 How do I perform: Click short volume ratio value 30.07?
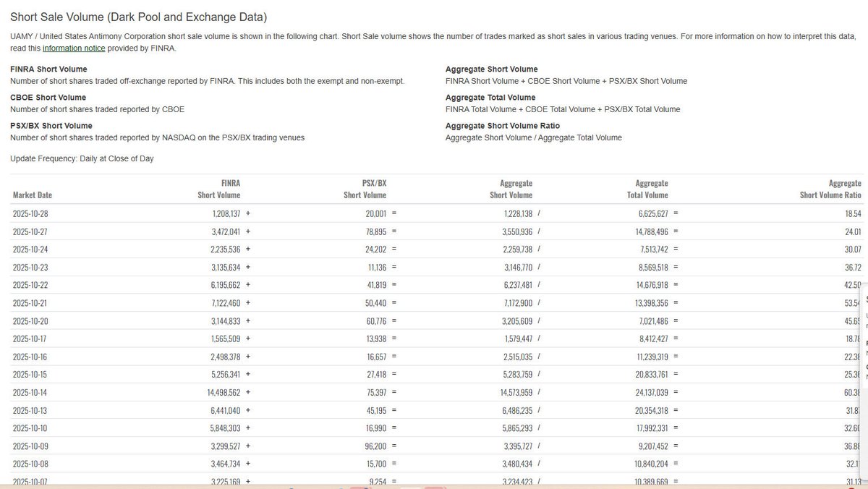coord(854,250)
